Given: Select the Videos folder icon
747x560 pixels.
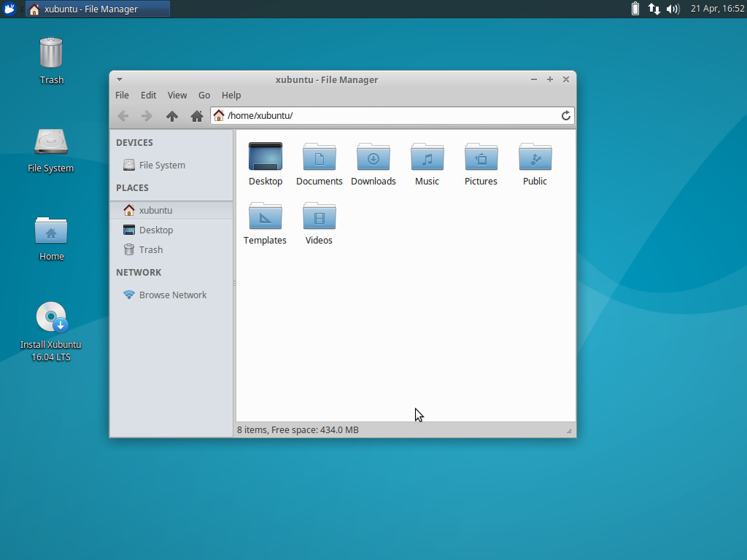Looking at the screenshot, I should click(x=319, y=216).
